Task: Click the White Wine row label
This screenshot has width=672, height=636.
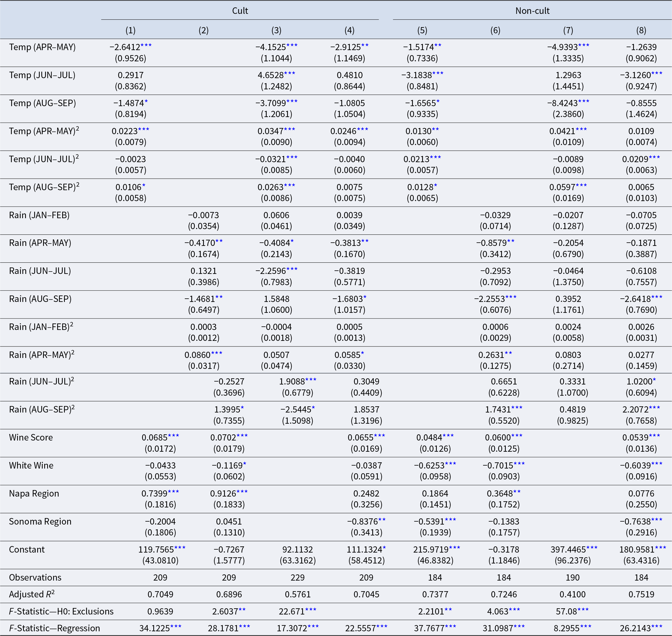Action: [x=31, y=465]
